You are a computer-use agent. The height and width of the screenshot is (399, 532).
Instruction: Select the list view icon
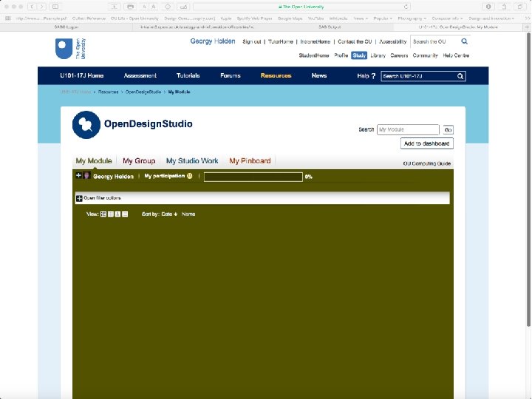click(x=125, y=214)
